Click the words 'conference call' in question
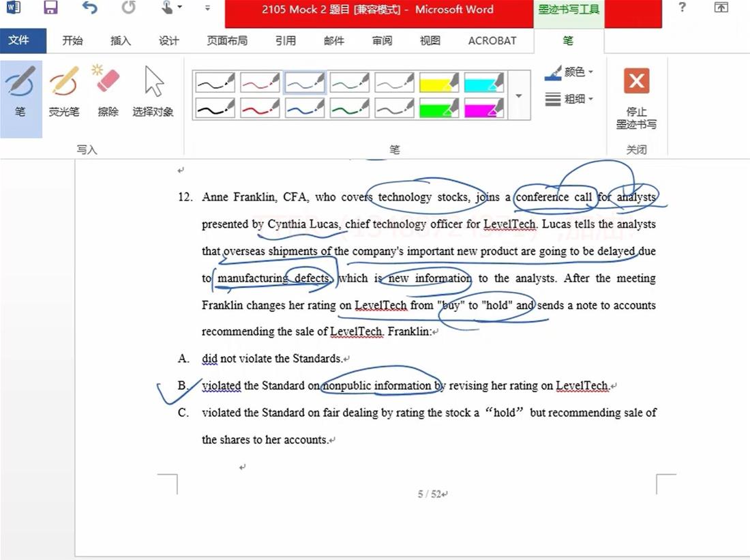This screenshot has width=750, height=560. (x=554, y=197)
